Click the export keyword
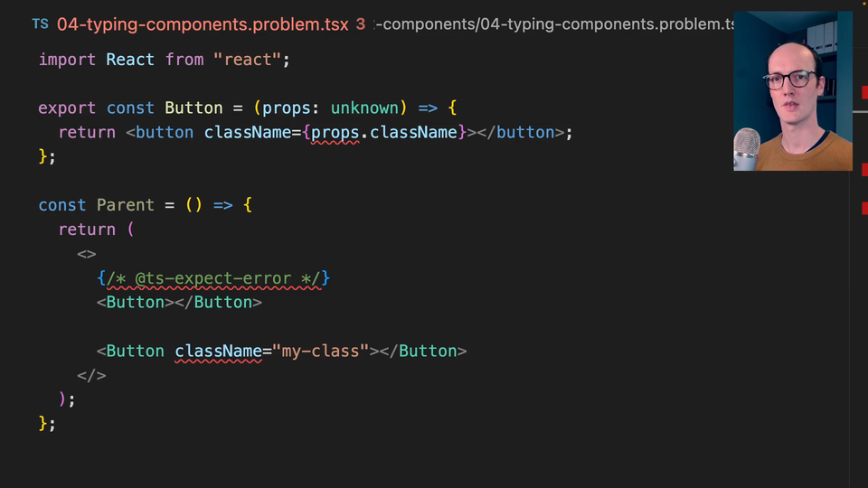The width and height of the screenshot is (868, 488). click(x=67, y=108)
